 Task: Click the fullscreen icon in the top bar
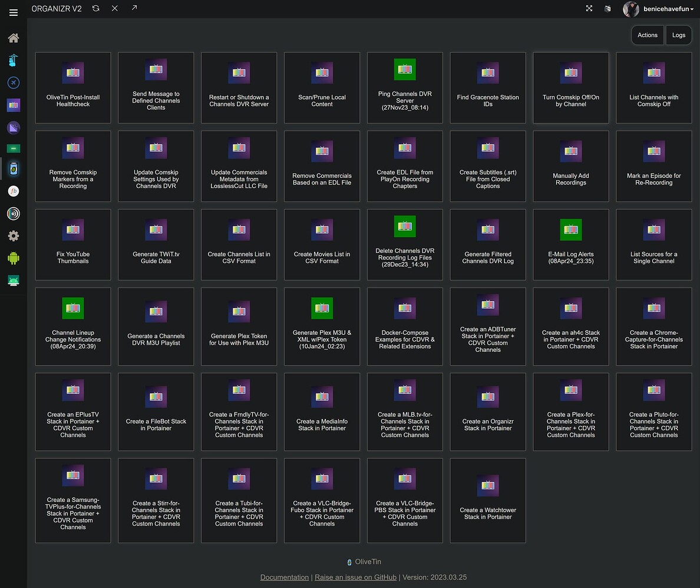tap(589, 8)
